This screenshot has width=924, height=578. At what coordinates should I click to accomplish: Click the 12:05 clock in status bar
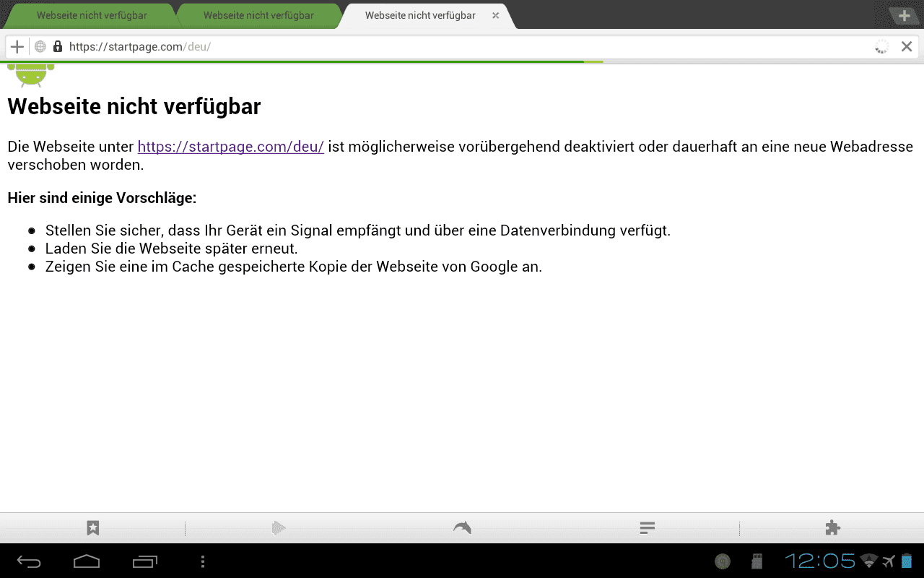pyautogui.click(x=820, y=561)
